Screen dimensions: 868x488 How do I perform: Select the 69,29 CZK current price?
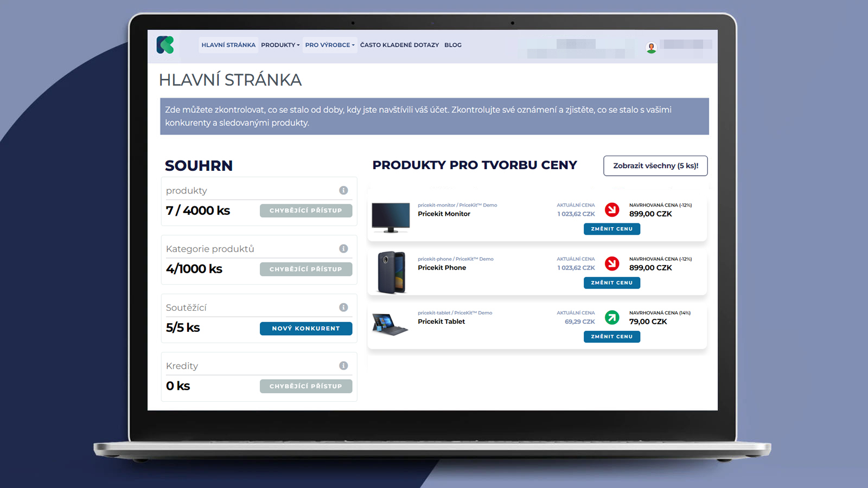coord(580,322)
